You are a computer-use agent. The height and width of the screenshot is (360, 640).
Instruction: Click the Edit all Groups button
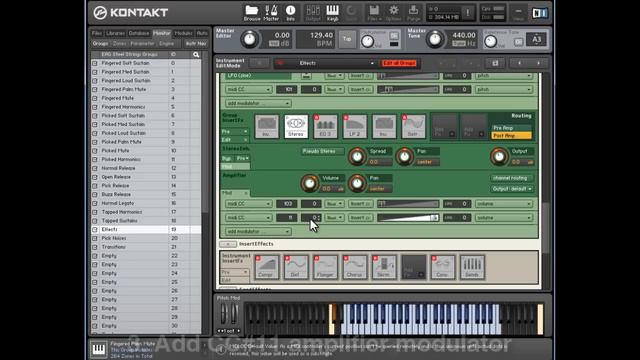[x=400, y=63]
